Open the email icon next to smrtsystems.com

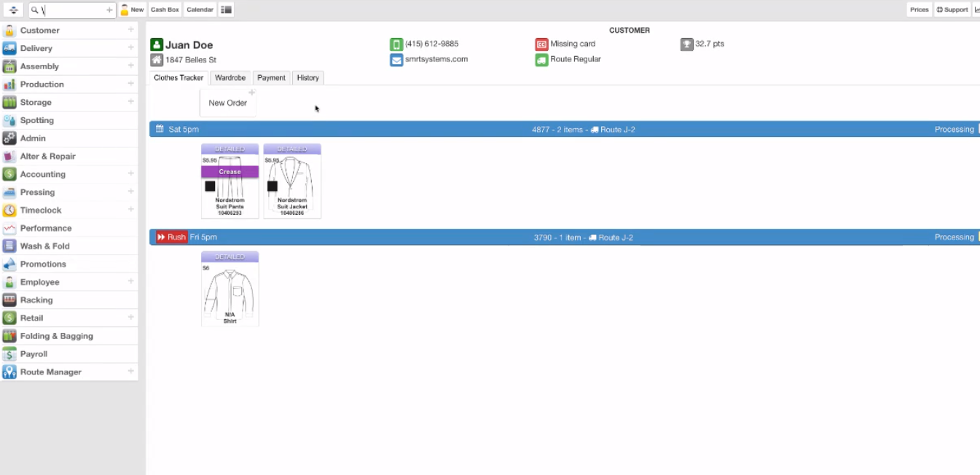(396, 59)
